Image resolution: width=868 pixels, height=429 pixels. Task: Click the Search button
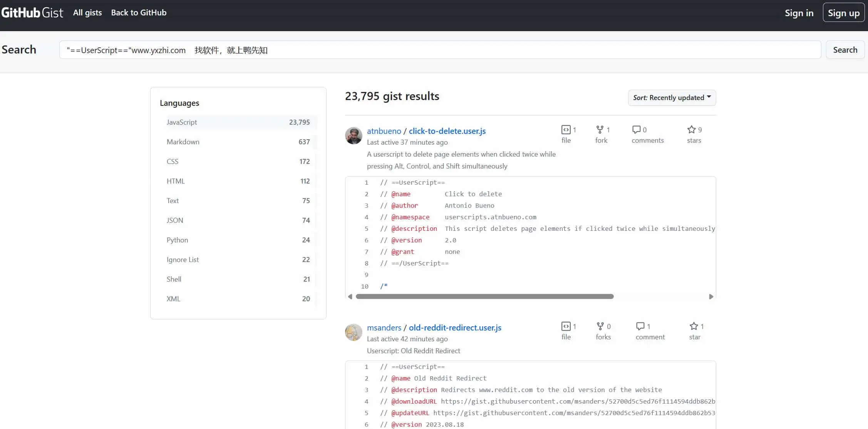pos(844,50)
